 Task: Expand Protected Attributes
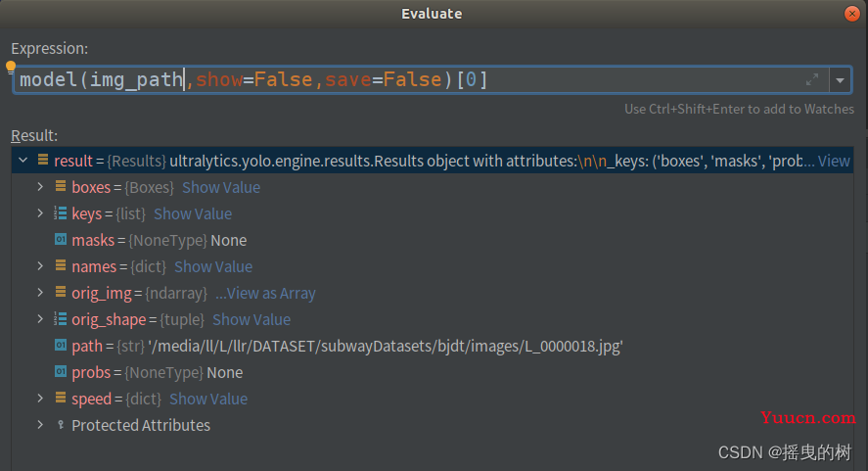click(x=40, y=425)
